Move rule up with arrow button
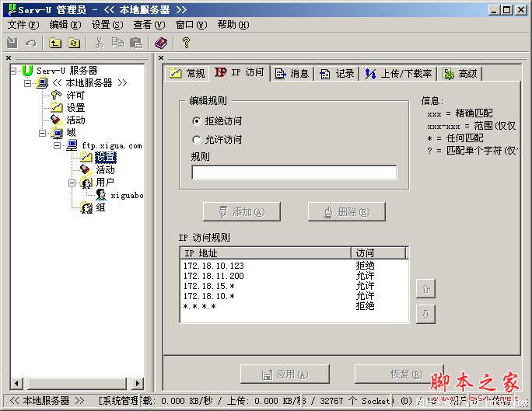This screenshot has height=411, width=532. coord(425,289)
